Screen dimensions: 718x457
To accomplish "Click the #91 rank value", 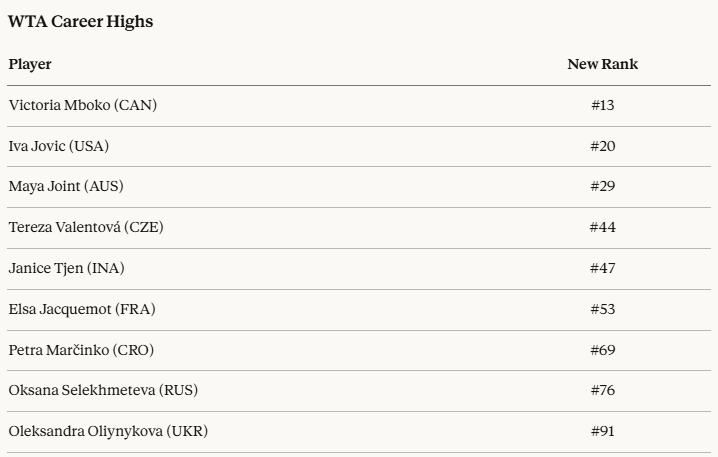I will coord(602,431).
